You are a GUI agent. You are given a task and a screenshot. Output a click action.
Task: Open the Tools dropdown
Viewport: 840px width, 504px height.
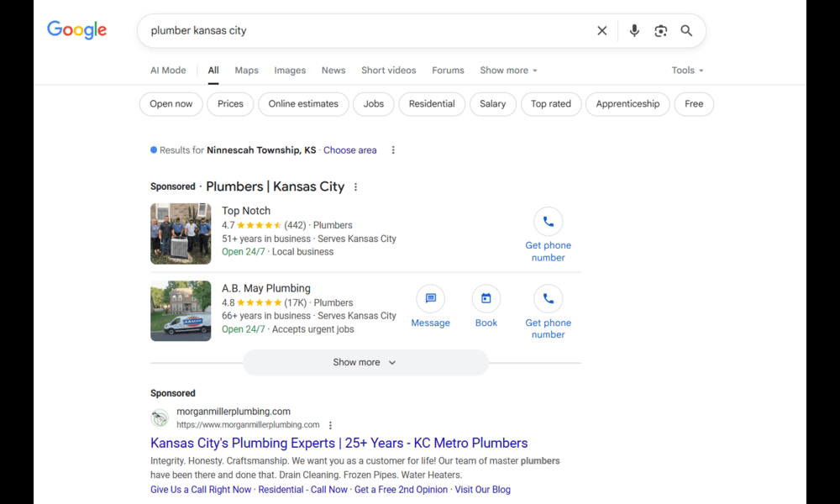(x=687, y=71)
